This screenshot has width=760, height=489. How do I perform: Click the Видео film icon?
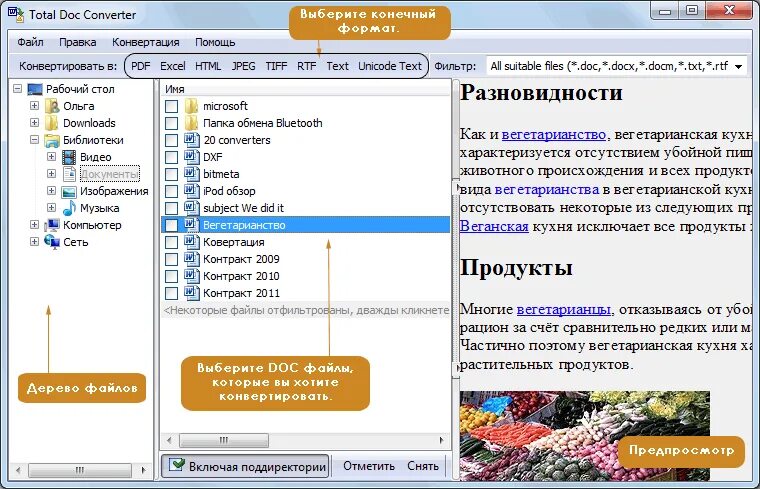(69, 157)
